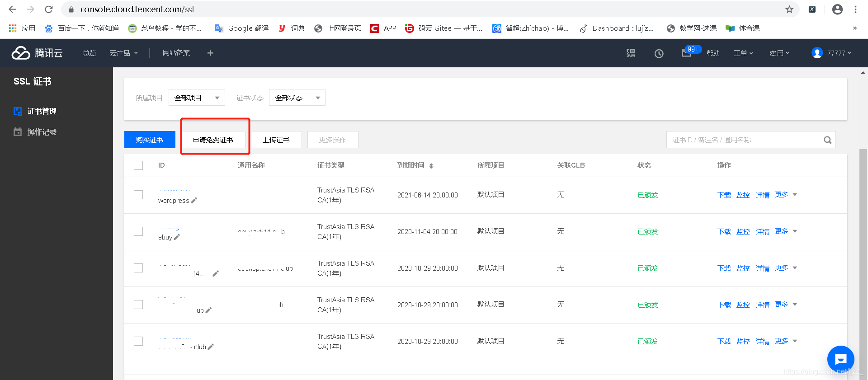This screenshot has width=868, height=380.
Task: Click 下载 for the wordpress certificate
Action: [724, 195]
